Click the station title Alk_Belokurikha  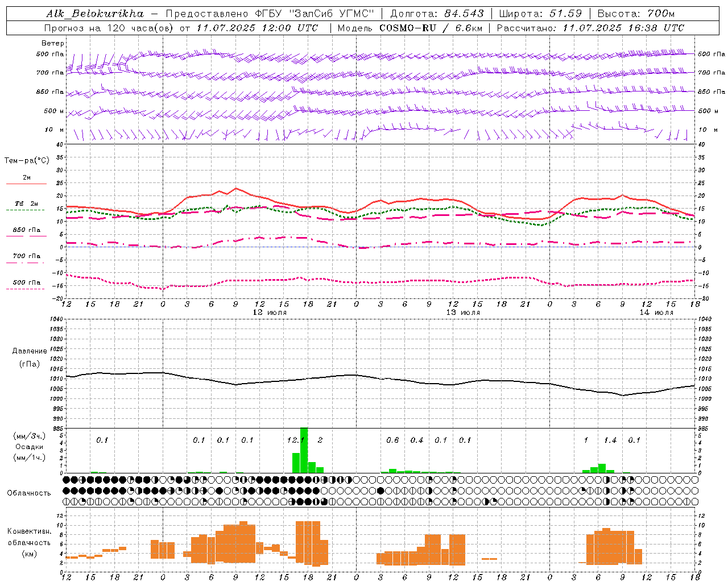(94, 14)
